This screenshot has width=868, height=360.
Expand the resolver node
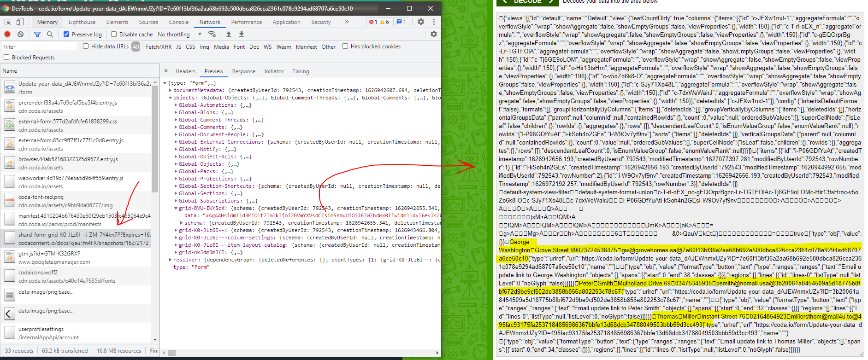(x=171, y=260)
